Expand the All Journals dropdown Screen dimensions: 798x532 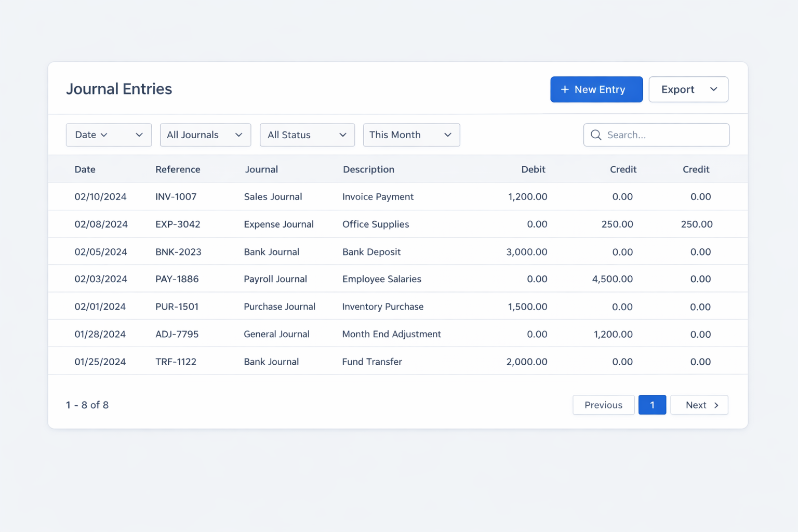pos(205,135)
